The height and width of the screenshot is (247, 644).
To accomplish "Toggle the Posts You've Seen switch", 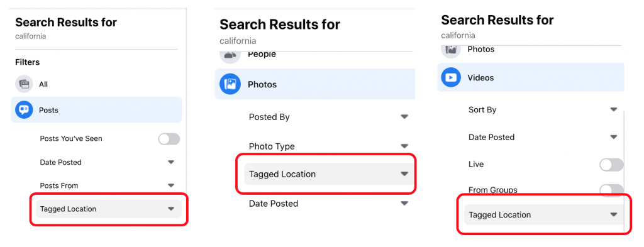I will (169, 139).
